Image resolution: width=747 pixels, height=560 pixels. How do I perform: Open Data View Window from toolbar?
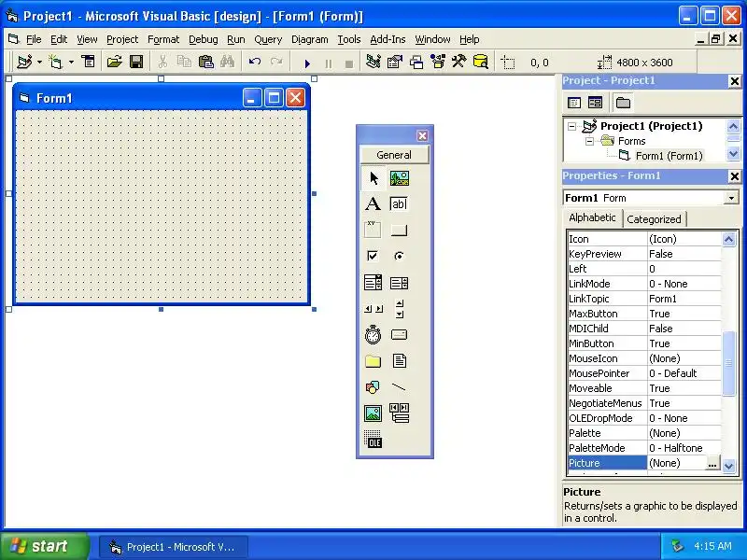click(481, 62)
